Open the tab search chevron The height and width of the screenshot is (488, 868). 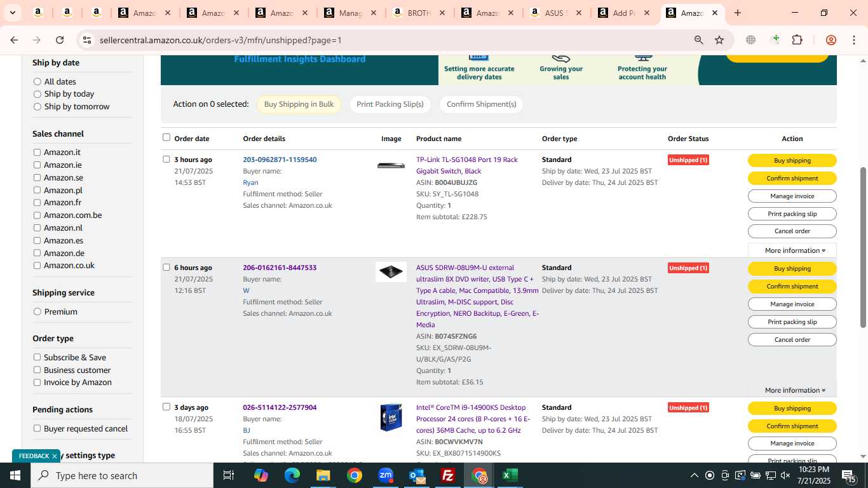coord(12,13)
